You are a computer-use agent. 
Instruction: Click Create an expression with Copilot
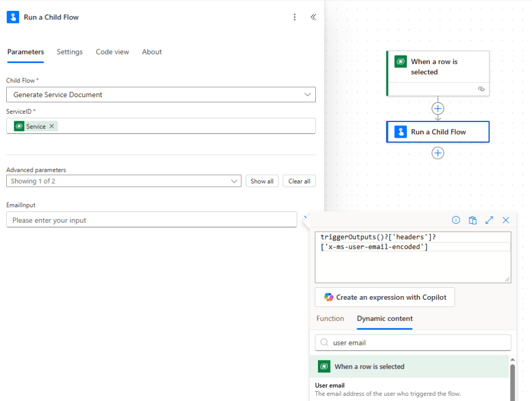coord(384,297)
